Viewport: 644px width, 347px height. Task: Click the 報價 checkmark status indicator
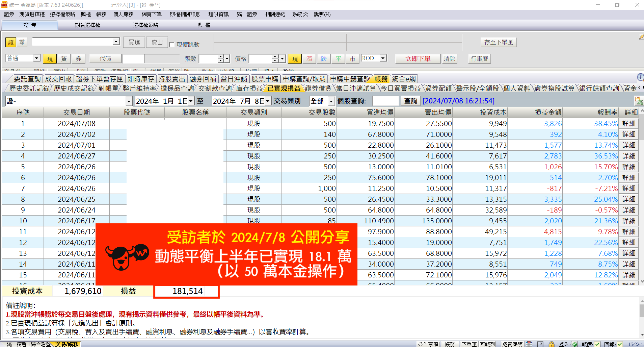point(597,344)
